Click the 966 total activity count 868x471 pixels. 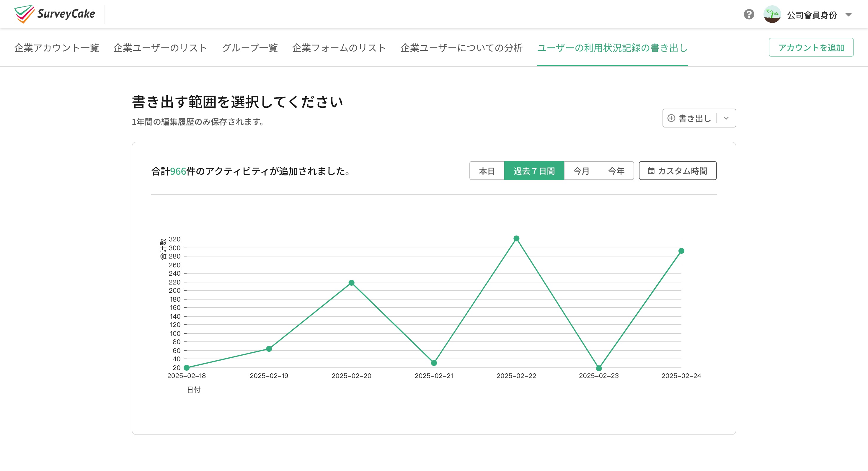178,171
